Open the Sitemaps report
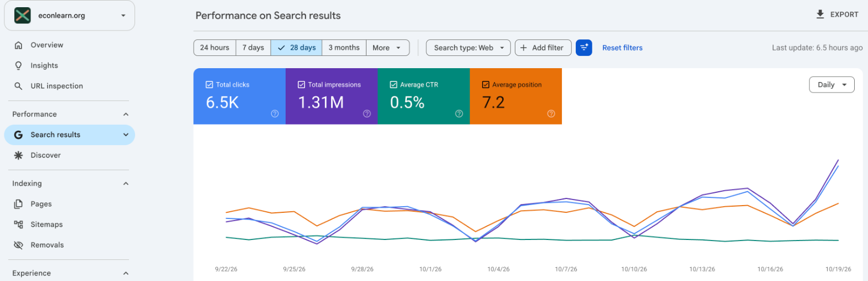The width and height of the screenshot is (868, 281). tap(69, 224)
